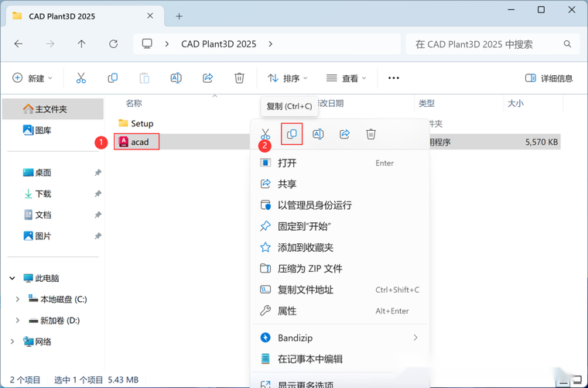Unpin 桌面 using its pin icon
588x388 pixels.
pyautogui.click(x=98, y=173)
